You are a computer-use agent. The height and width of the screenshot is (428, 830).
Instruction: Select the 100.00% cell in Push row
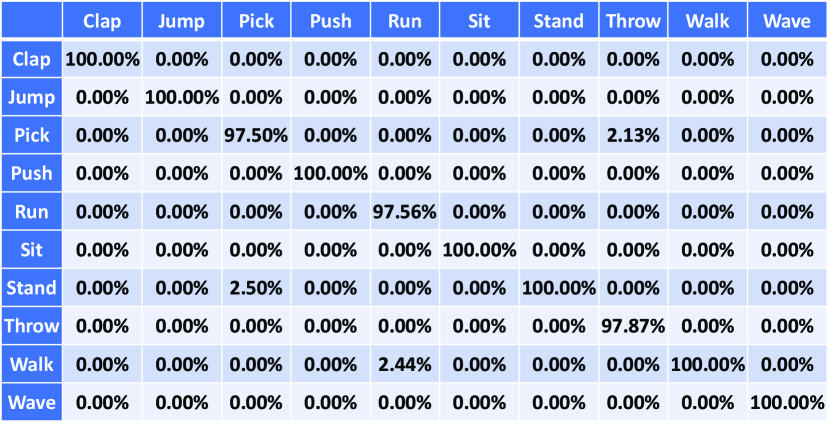pos(330,174)
